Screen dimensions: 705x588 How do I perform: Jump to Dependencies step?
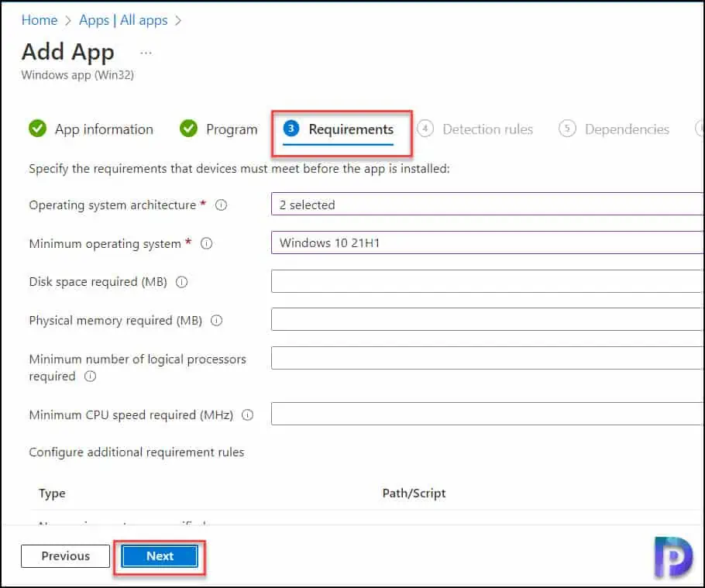pos(627,129)
